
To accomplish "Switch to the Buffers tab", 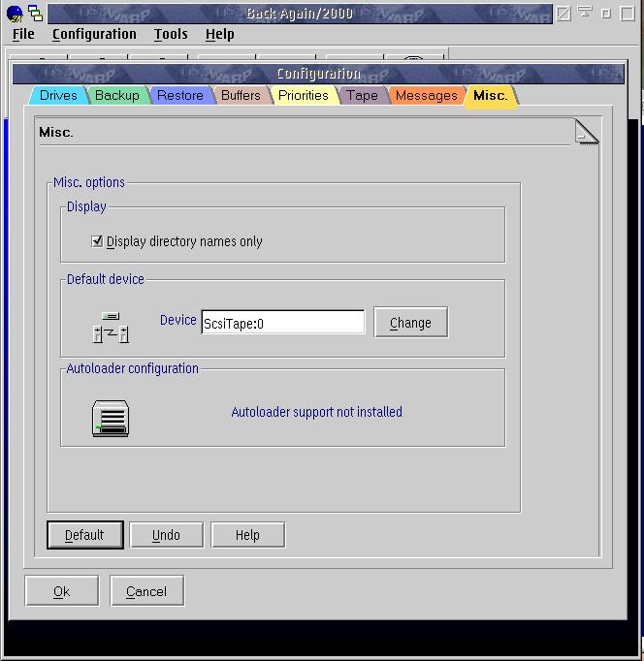I will (241, 95).
